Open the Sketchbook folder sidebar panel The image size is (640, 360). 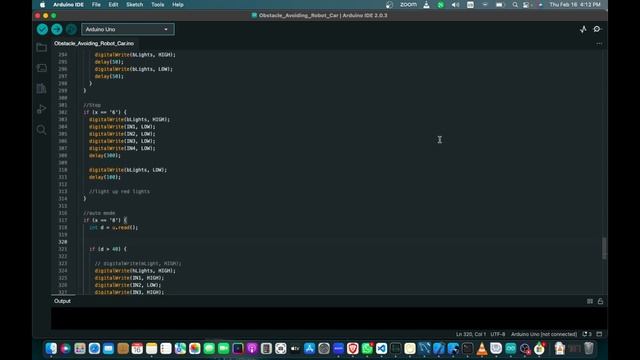pos(41,47)
